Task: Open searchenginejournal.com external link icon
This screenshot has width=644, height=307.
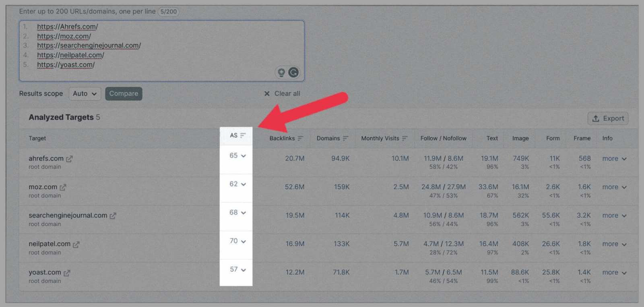Action: [x=113, y=216]
